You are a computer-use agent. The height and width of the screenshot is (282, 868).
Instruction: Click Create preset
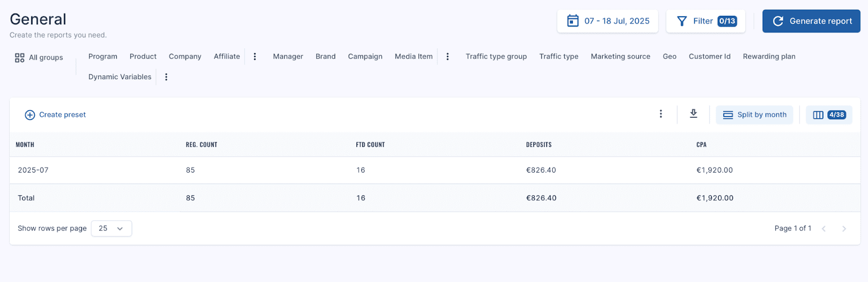click(x=55, y=115)
